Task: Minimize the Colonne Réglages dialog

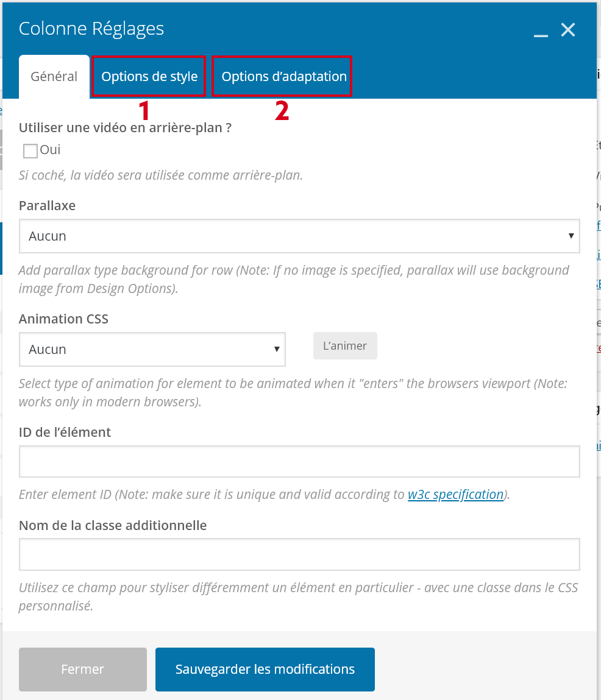Action: [541, 32]
